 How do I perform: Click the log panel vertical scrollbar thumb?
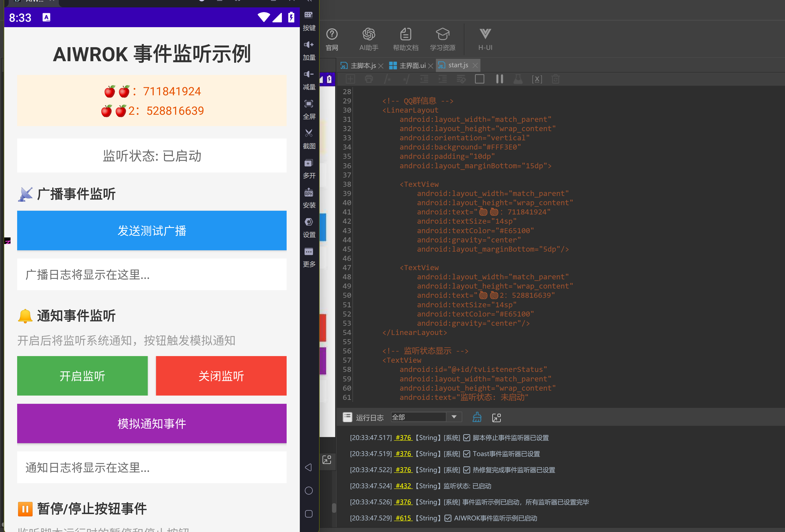click(334, 508)
